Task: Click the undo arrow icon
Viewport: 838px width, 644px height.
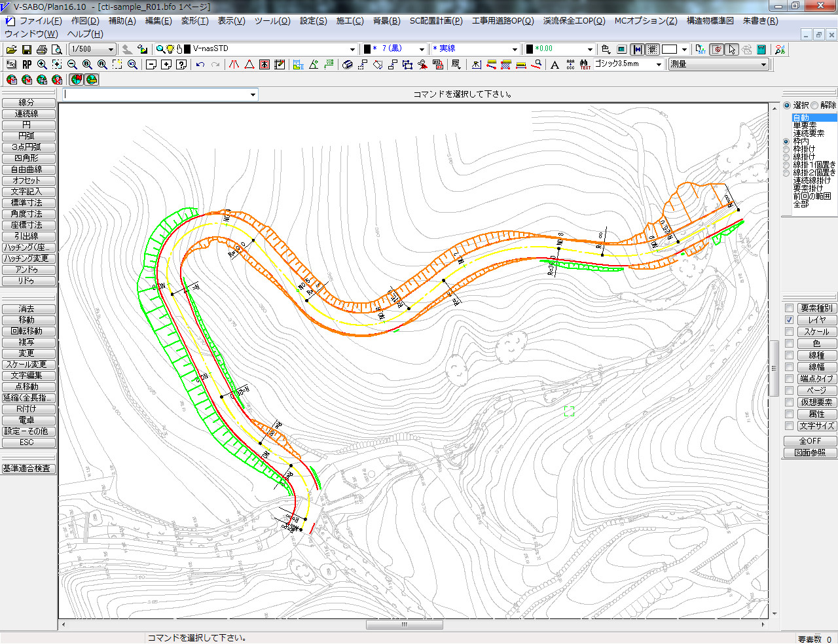Action: [200, 64]
